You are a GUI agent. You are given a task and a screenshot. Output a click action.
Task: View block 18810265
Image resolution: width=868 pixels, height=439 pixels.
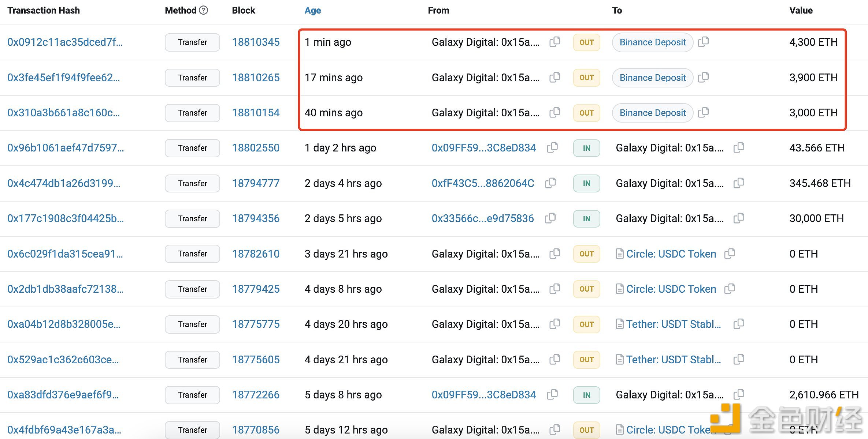[x=256, y=78]
